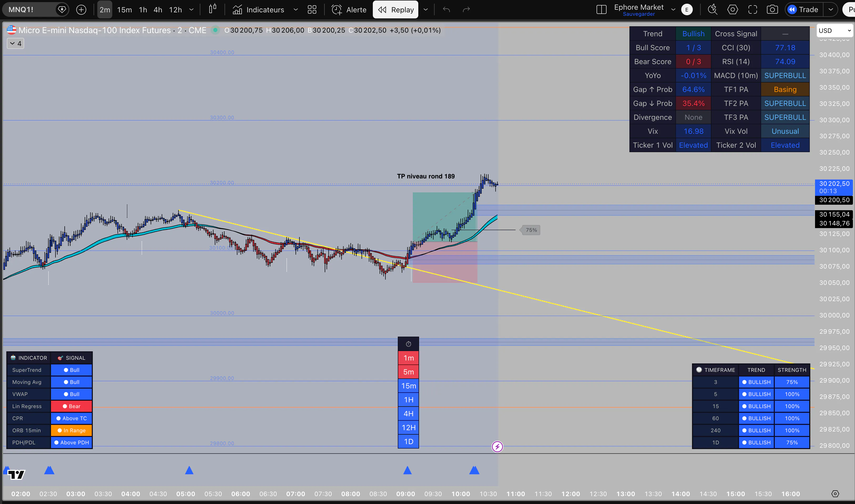Click the TF1 PA Basing cell
The height and width of the screenshot is (504, 855).
tap(785, 89)
